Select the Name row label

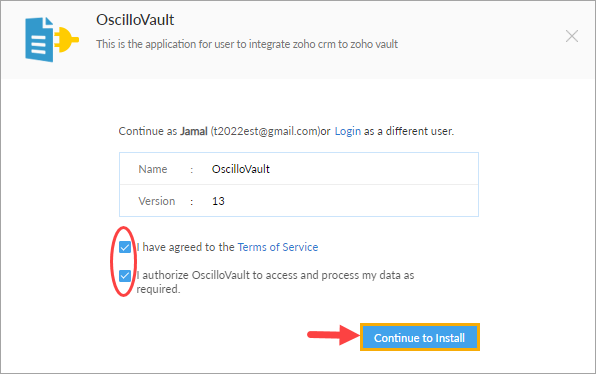[x=153, y=169]
